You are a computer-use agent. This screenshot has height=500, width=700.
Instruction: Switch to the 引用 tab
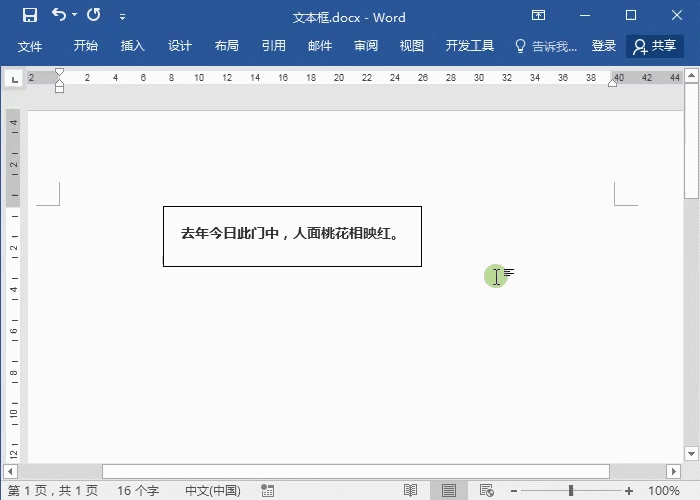click(273, 46)
